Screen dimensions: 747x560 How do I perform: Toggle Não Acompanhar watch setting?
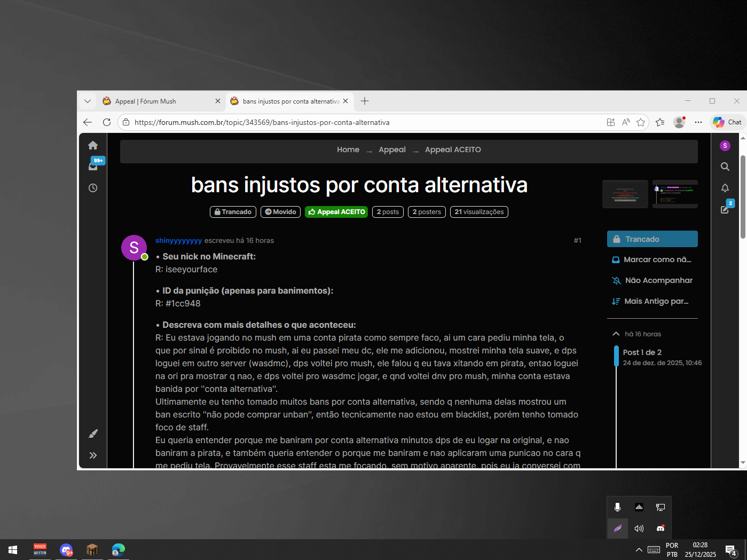point(652,280)
